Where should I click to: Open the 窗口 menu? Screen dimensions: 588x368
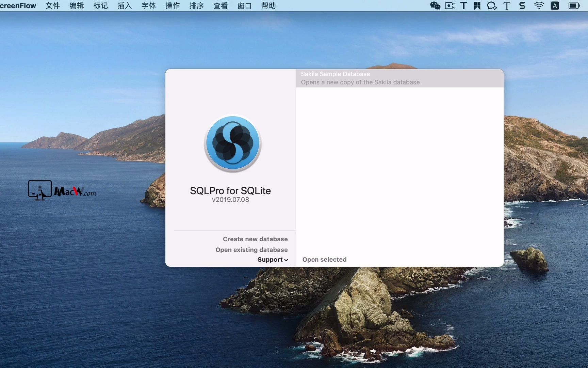click(x=245, y=6)
